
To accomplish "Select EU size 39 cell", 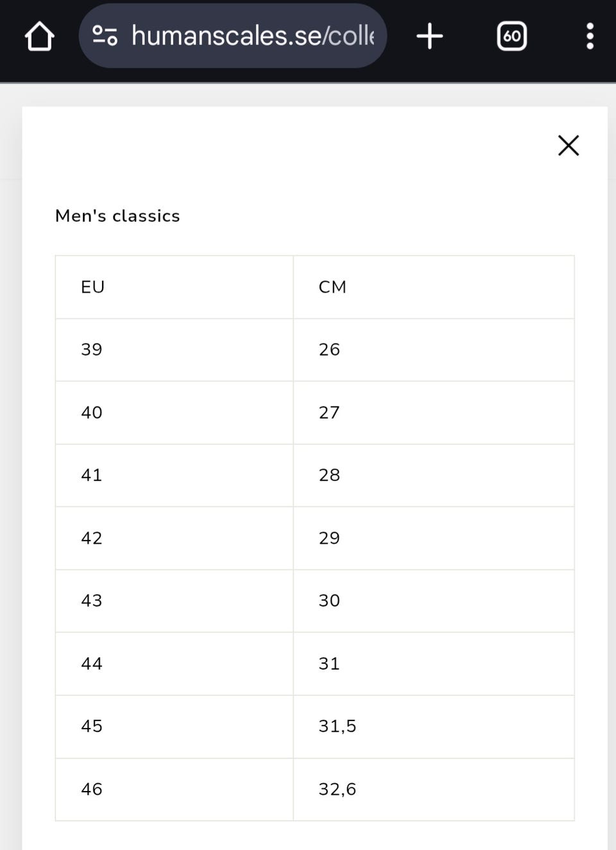I will click(x=92, y=350).
